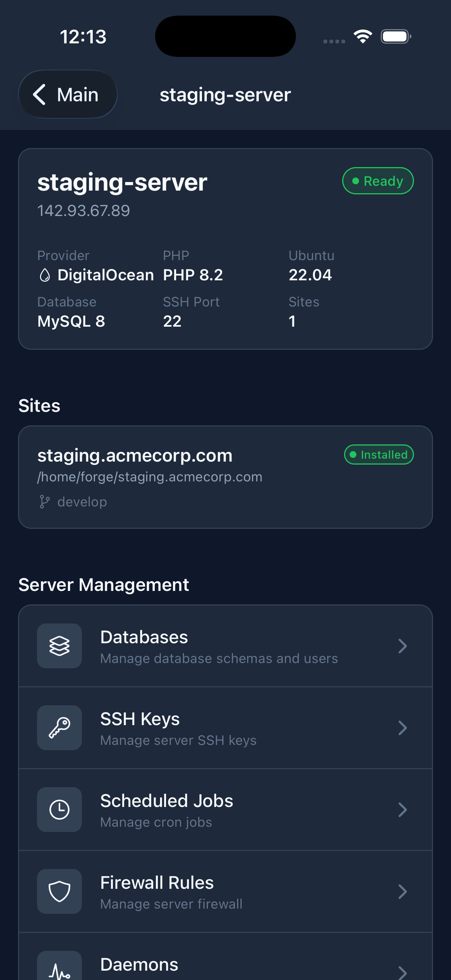This screenshot has width=451, height=980.
Task: Open SSH Keys management
Action: 225,728
